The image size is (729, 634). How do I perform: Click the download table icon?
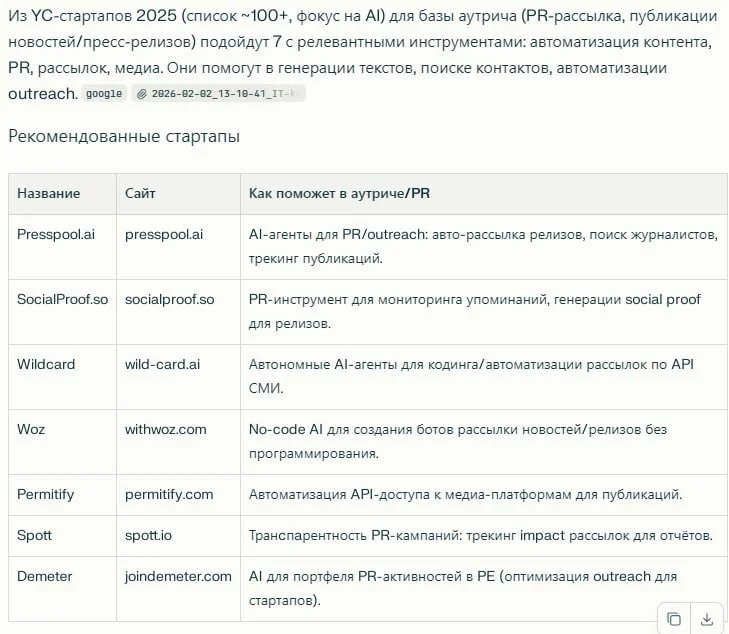point(707,618)
